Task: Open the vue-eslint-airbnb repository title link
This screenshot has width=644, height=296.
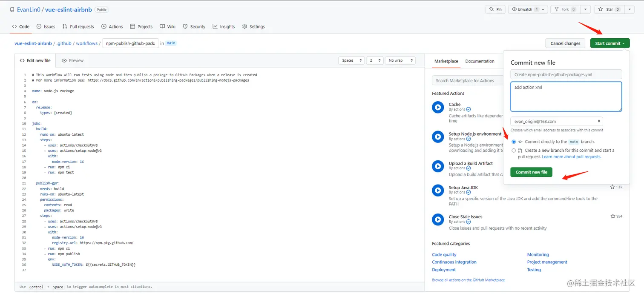Action: [69, 9]
